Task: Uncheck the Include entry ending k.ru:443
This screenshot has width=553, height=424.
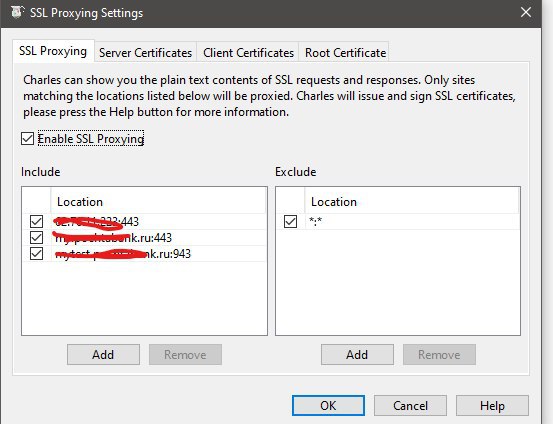Action: point(36,237)
